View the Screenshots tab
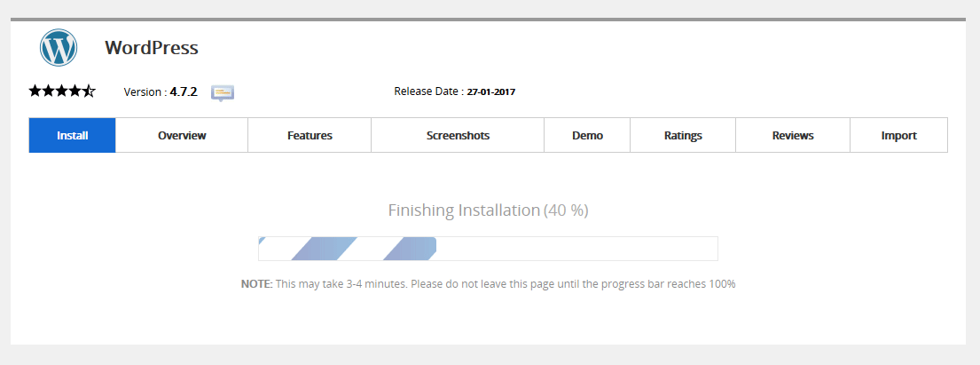The height and width of the screenshot is (365, 980). 458,135
